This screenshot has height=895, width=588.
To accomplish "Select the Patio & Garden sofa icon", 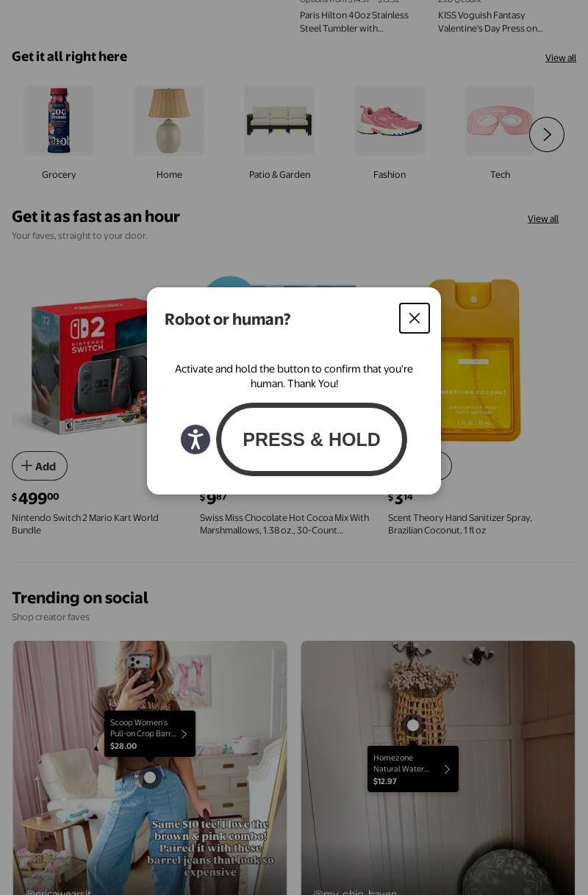I will [279, 121].
